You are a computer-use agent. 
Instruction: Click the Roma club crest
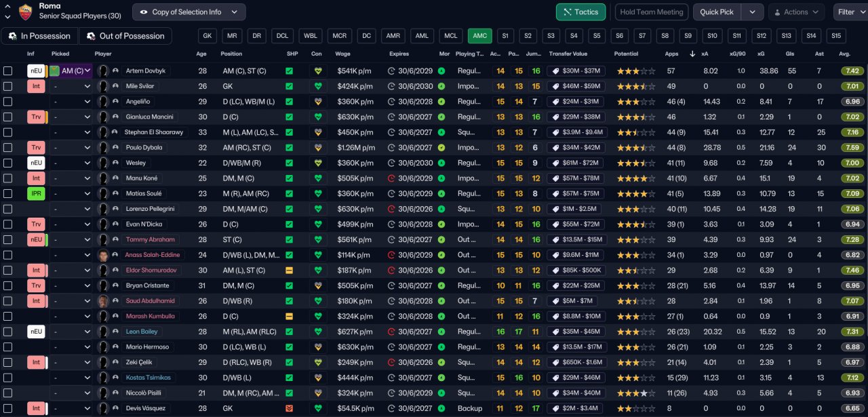(x=25, y=11)
